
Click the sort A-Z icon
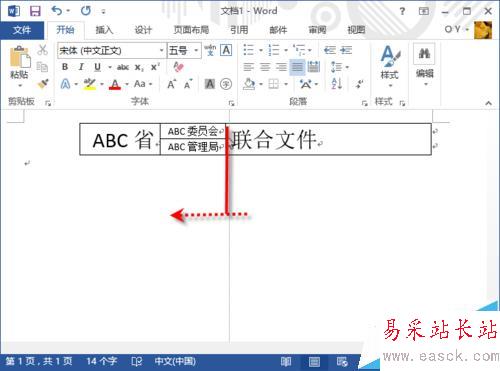pos(336,84)
